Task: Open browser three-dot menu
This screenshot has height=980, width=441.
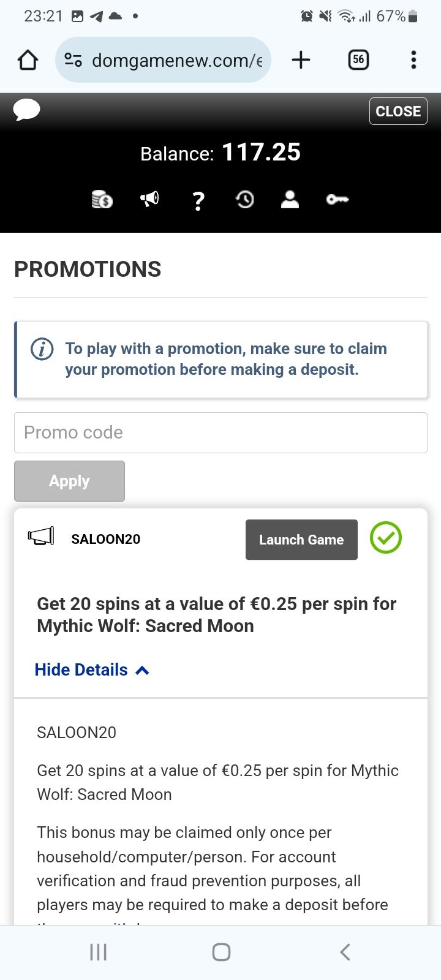Action: click(x=414, y=60)
